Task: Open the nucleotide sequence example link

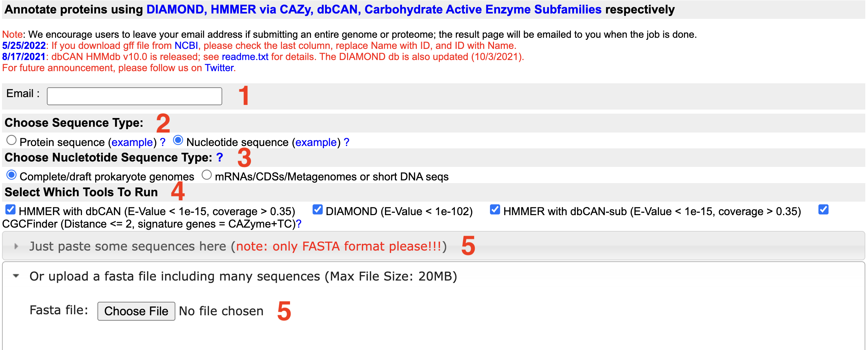Action: tap(316, 142)
